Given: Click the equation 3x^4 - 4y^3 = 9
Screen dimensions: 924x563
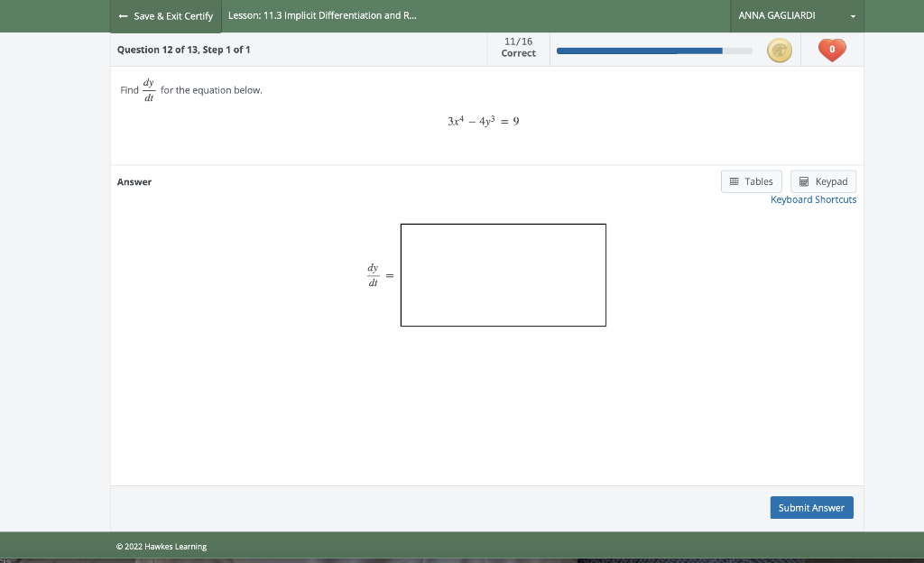Looking at the screenshot, I should [x=483, y=120].
